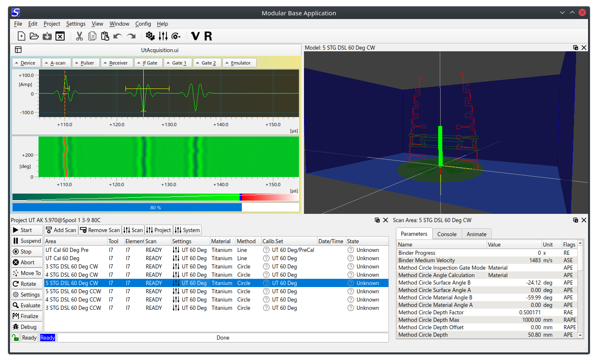Click the Paste clipboard icon
This screenshot has width=598, height=364.
click(105, 36)
